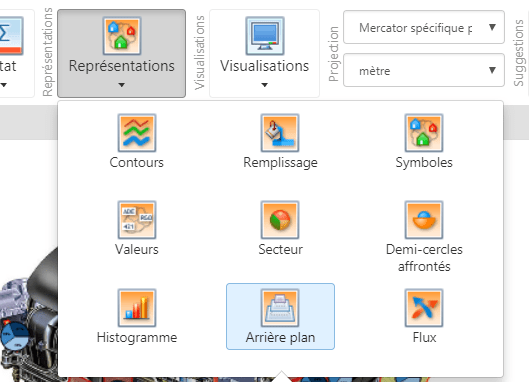Pick the Symboles representation icon
The image size is (529, 382).
click(x=424, y=133)
